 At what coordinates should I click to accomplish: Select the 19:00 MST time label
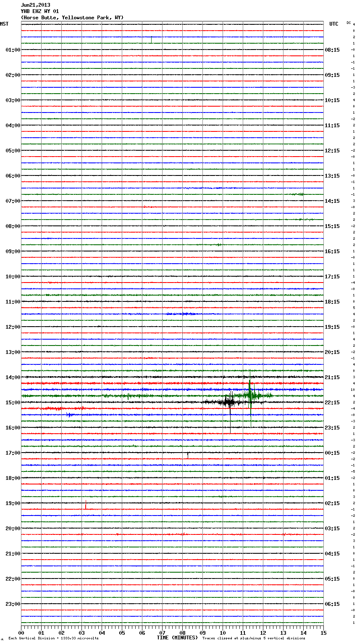[x=13, y=503]
